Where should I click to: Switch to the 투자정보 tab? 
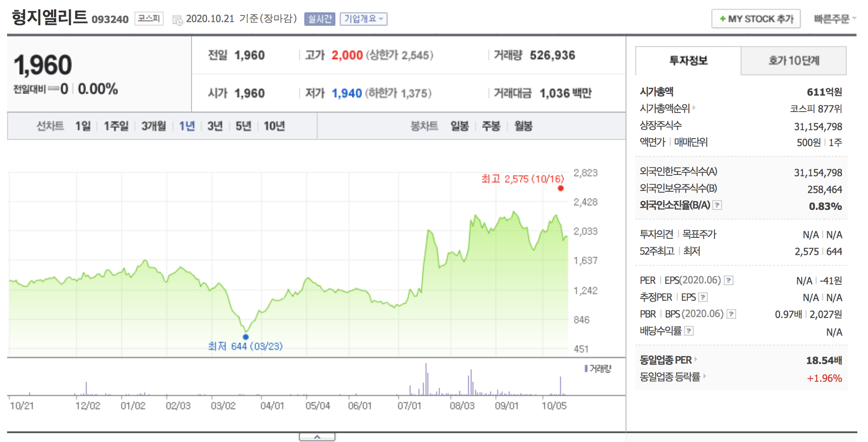click(688, 61)
